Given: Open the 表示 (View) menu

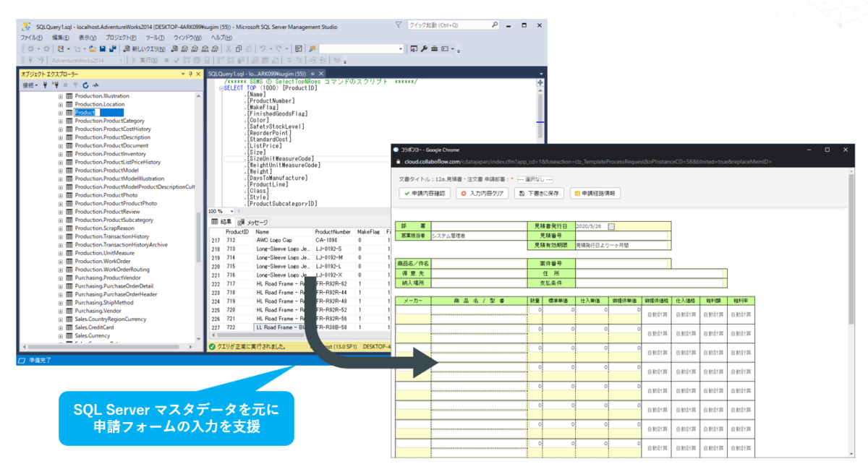Looking at the screenshot, I should tap(88, 38).
